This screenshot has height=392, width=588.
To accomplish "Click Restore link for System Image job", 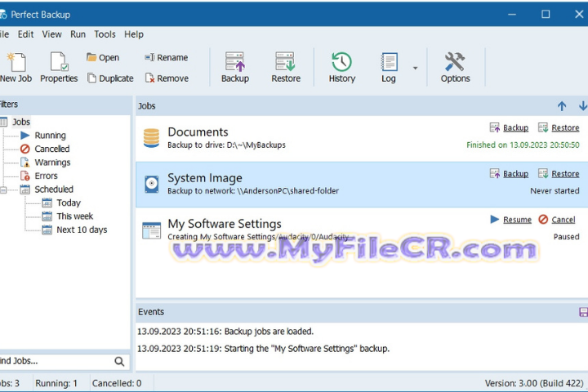I will [565, 174].
